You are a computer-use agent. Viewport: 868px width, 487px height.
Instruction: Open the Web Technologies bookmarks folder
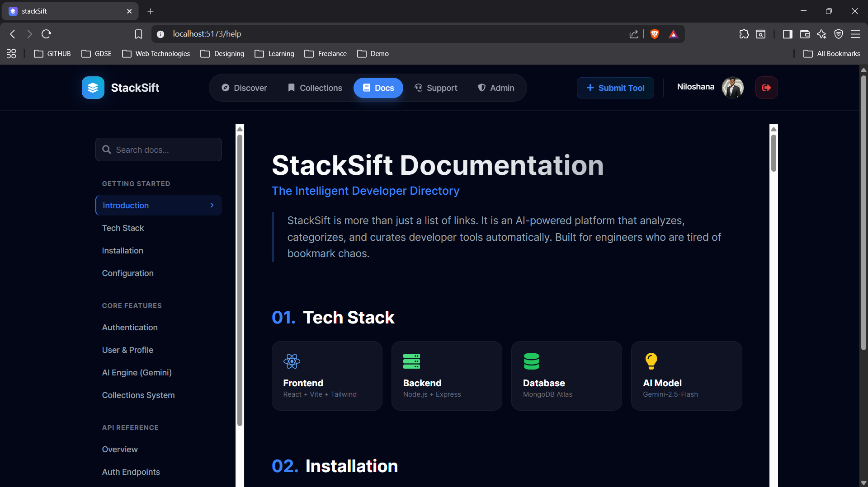[156, 54]
